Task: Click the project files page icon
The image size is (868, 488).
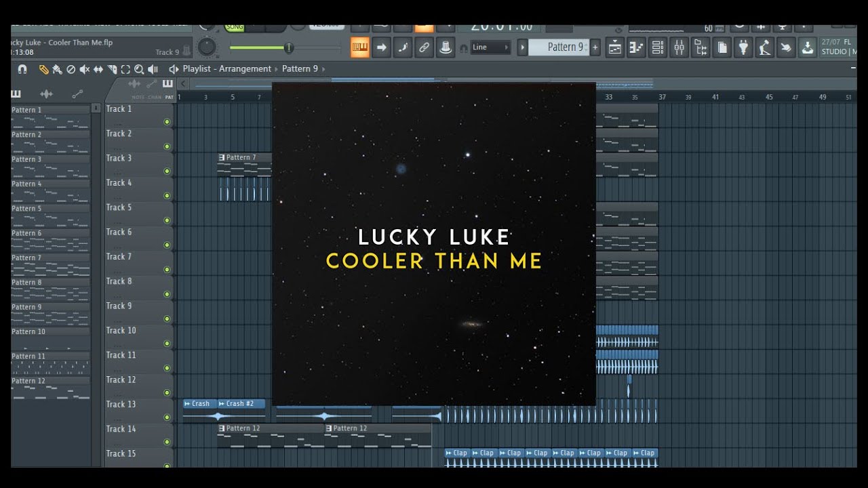Action: pyautogui.click(x=722, y=47)
